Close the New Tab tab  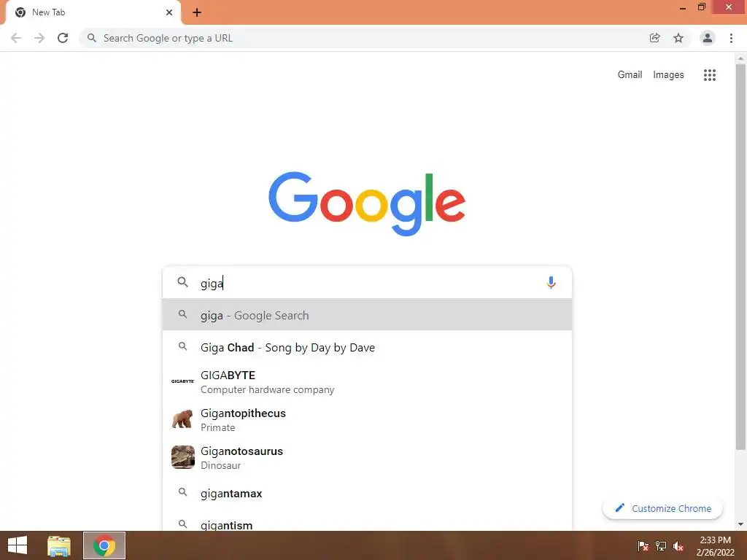[x=169, y=12]
